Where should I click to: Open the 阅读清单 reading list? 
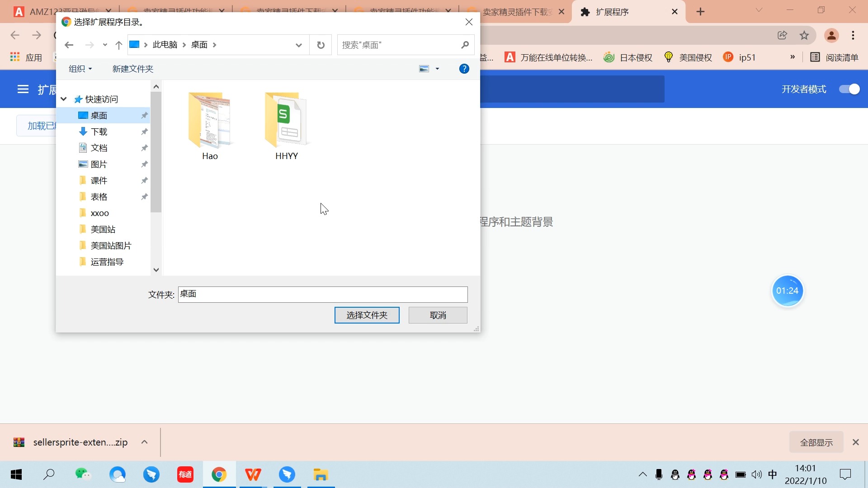point(835,57)
